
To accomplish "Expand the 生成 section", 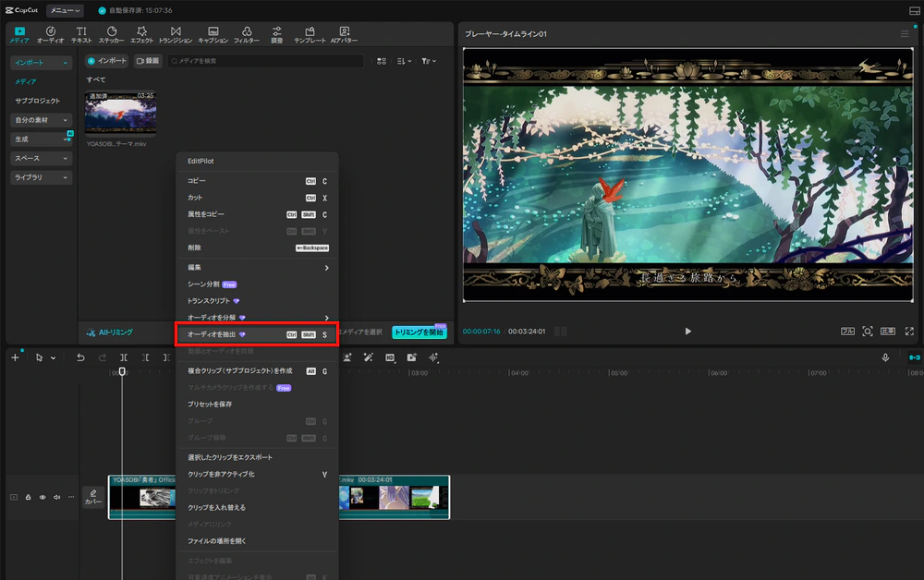I will point(42,139).
